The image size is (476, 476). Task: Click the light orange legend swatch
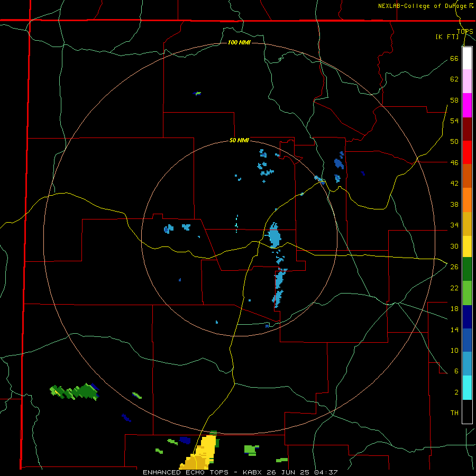click(x=467, y=200)
